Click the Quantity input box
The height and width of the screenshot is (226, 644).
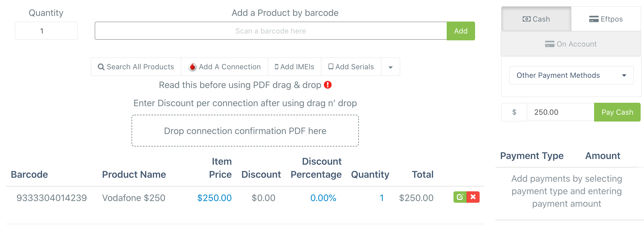pos(46,31)
